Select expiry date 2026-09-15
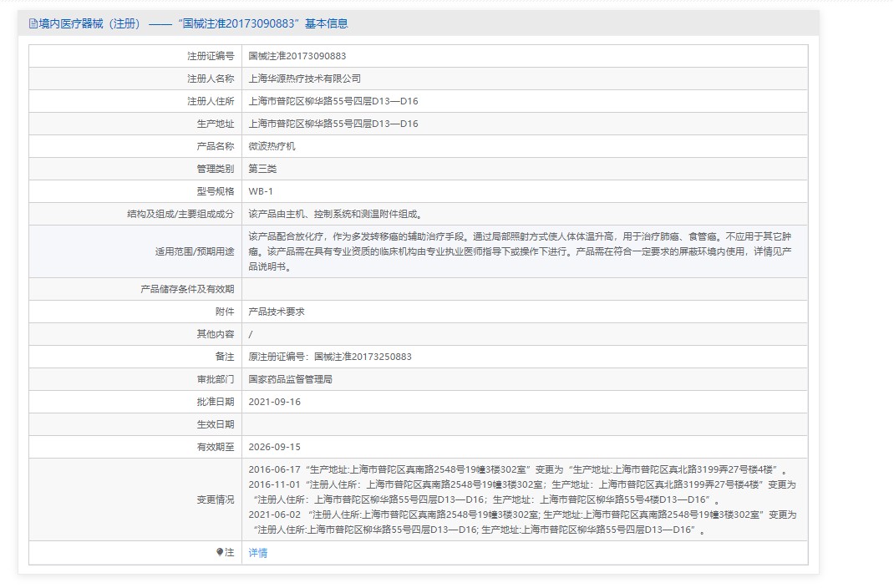Screen dimensions: 894x588 [x=274, y=448]
